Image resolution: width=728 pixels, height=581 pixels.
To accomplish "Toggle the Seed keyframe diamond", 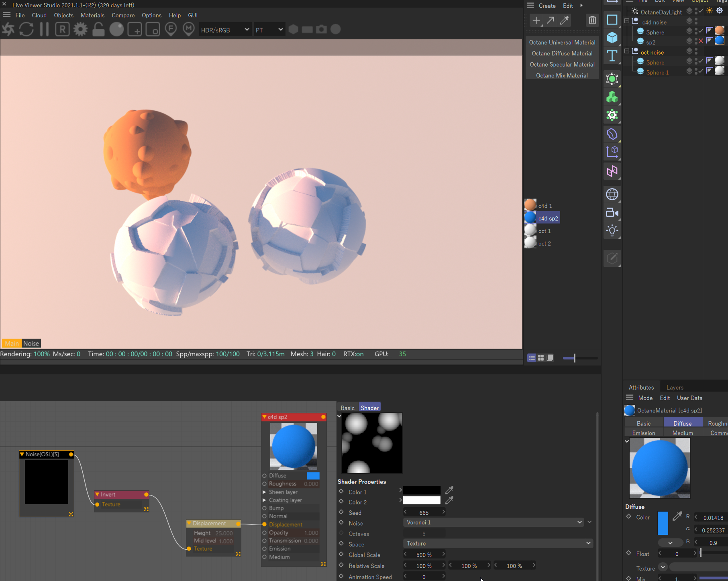I will 341,512.
